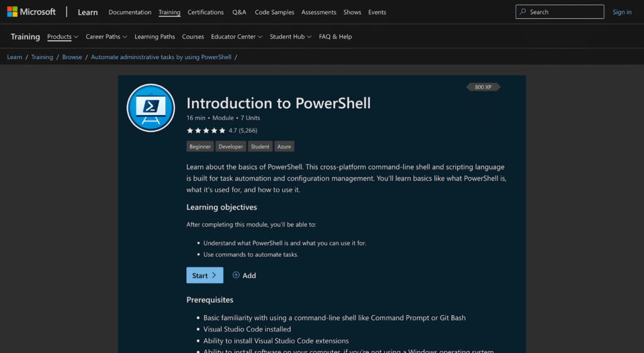Click the Browse breadcrumb link
Viewport: 644px width, 353px height.
[72, 57]
